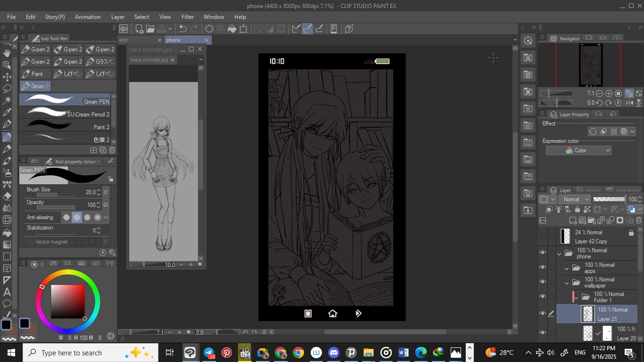Show the Layer 42 Copy layer

click(x=542, y=236)
